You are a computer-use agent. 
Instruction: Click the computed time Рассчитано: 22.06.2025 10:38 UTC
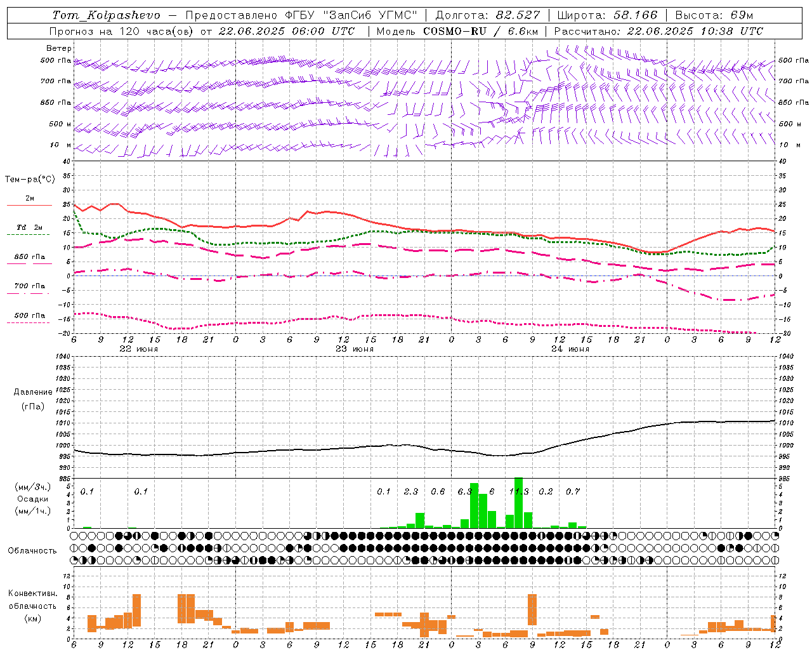tap(658, 31)
